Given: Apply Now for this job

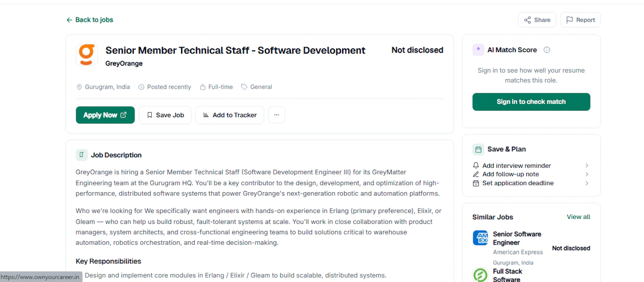Looking at the screenshot, I should 105,115.
